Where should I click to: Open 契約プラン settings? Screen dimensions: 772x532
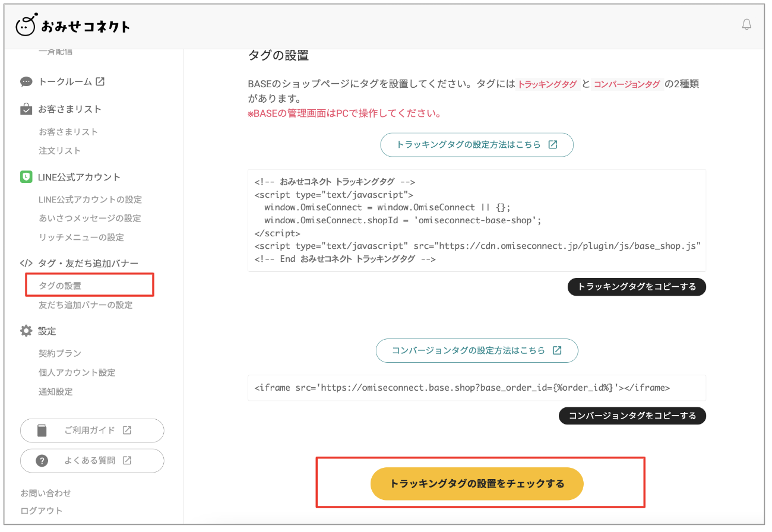click(60, 353)
